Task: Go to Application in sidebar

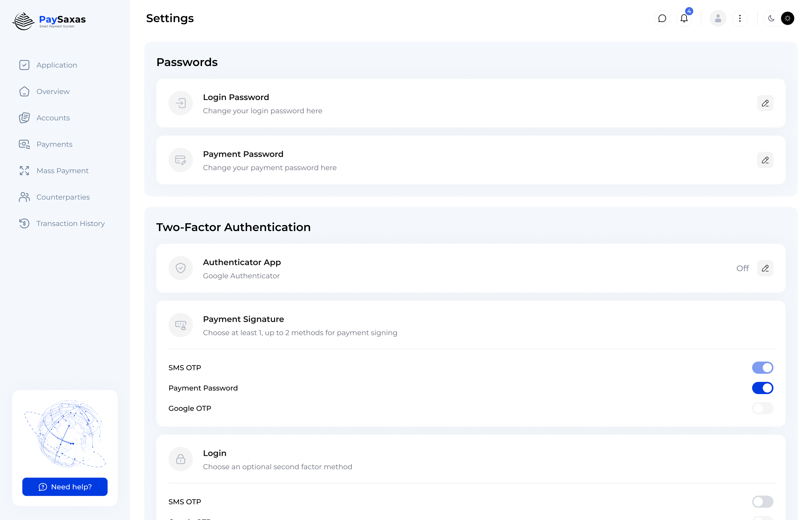Action: (57, 65)
